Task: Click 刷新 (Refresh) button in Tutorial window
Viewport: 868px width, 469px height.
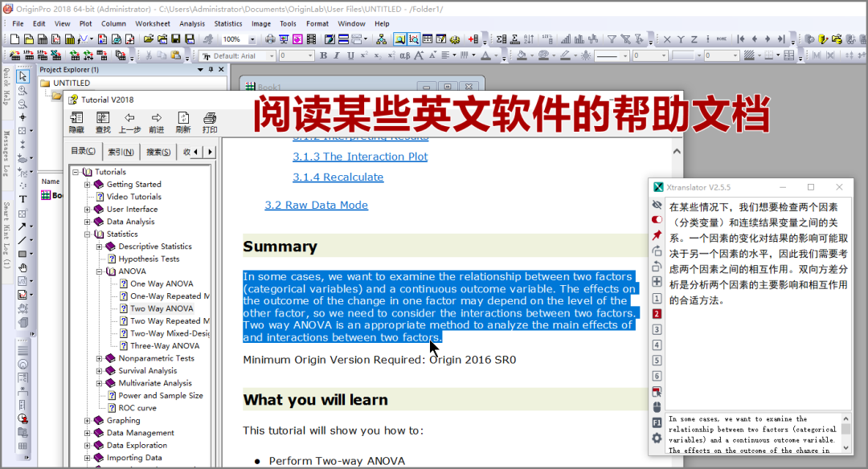Action: click(183, 122)
